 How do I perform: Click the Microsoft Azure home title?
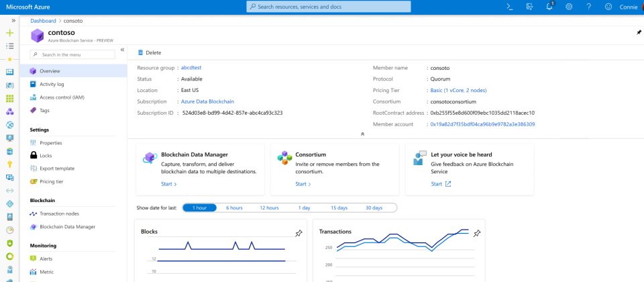pyautogui.click(x=27, y=7)
